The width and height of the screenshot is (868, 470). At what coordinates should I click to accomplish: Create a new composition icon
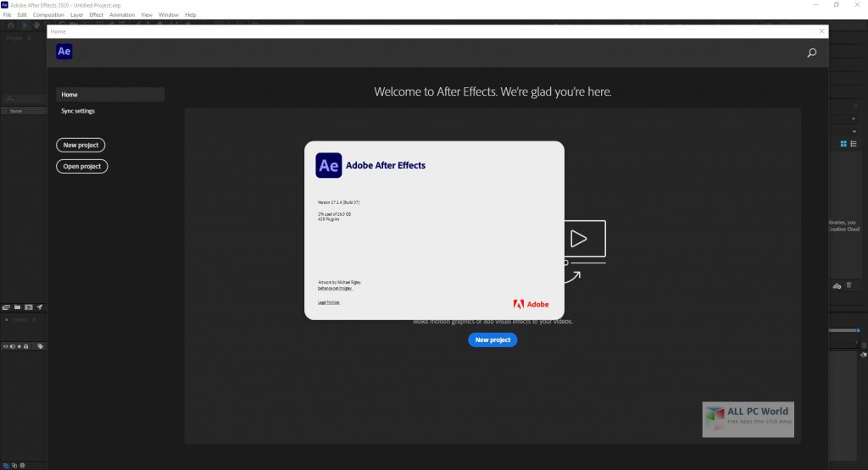pos(29,307)
